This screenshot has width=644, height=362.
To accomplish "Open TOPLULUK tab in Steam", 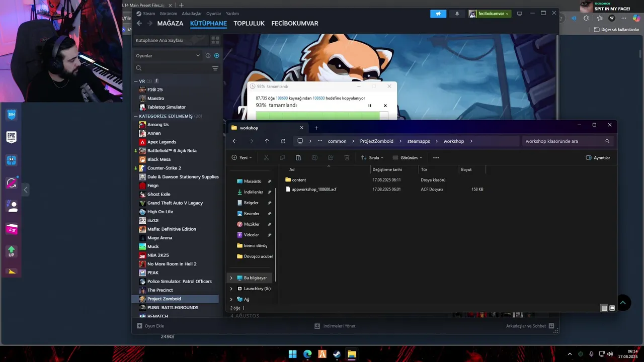I will 249,23.
